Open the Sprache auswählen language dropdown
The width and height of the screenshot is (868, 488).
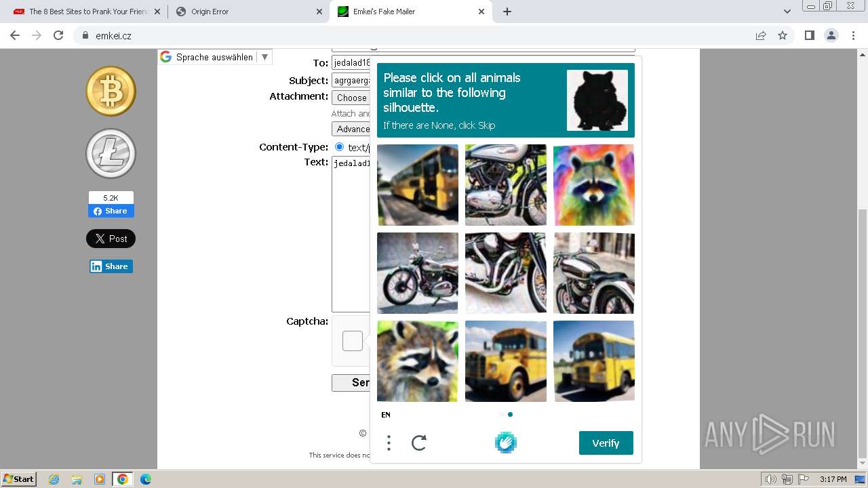click(x=215, y=57)
